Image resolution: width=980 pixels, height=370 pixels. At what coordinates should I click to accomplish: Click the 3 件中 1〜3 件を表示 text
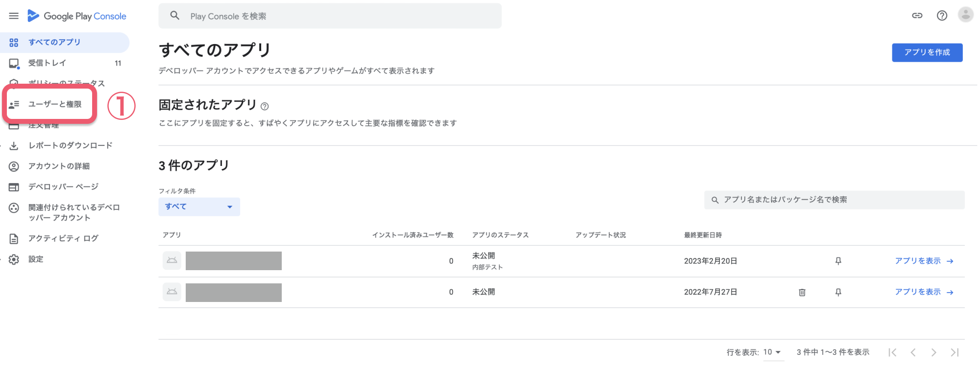coord(833,352)
